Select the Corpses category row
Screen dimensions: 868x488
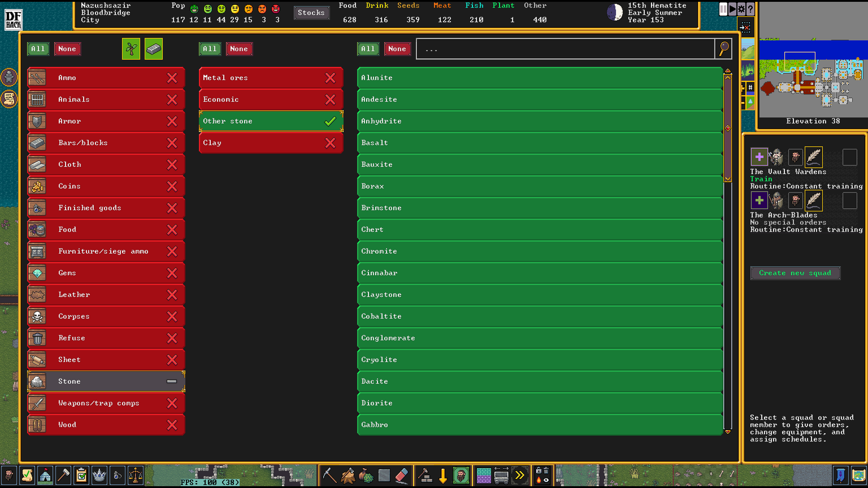[x=106, y=316]
